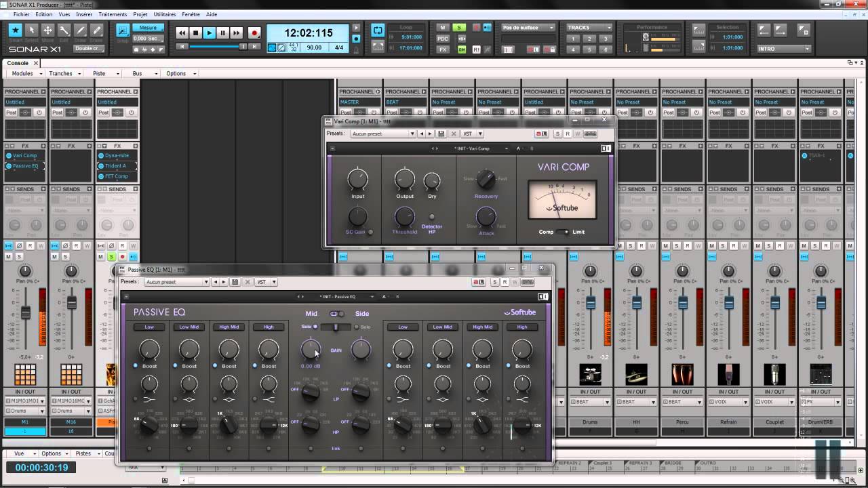Open the Edition menu
The image size is (868, 488).
pyautogui.click(x=44, y=14)
